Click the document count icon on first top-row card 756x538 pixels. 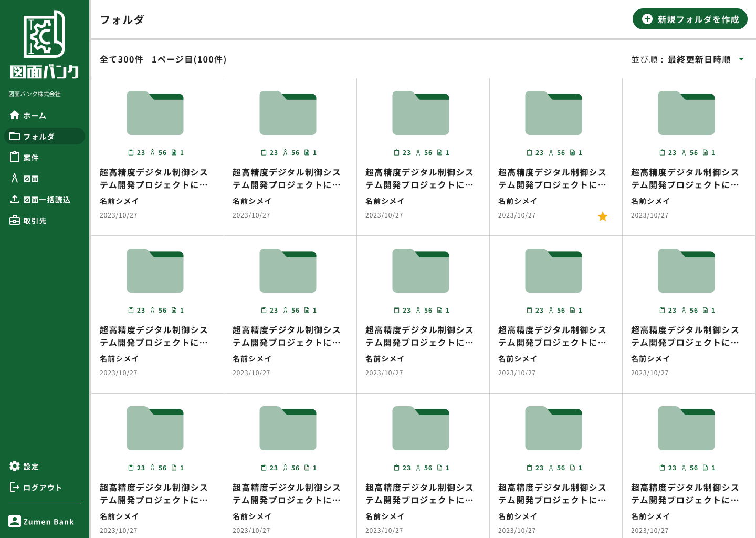coord(174,152)
